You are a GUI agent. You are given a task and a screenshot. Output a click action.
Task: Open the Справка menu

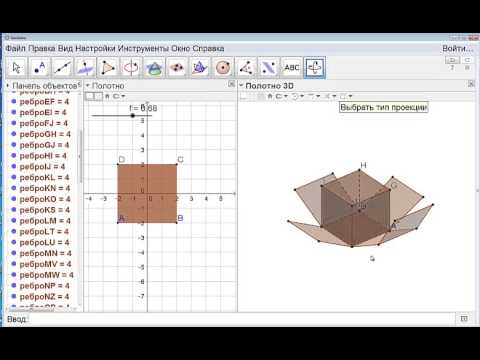208,49
